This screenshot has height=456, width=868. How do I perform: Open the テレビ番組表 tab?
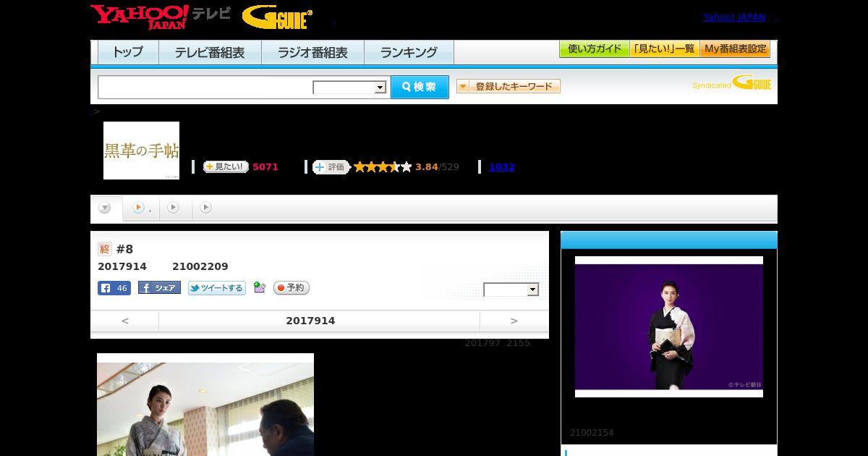coord(210,52)
